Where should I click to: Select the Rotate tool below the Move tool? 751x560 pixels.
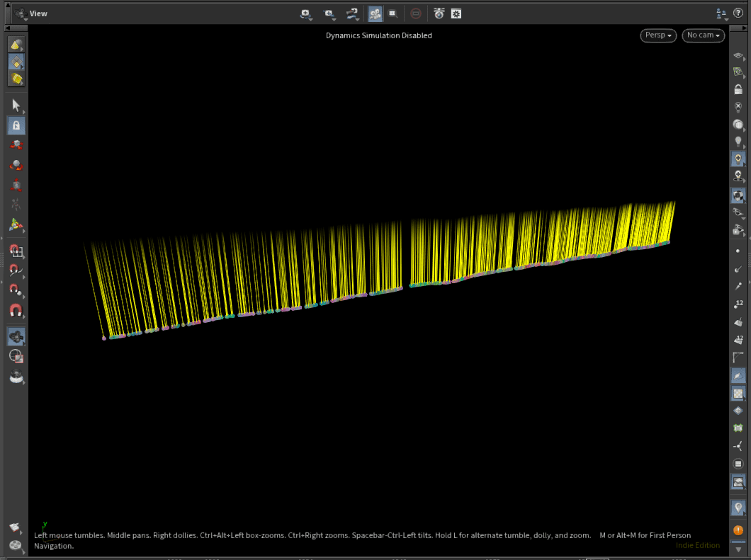pos(16,164)
